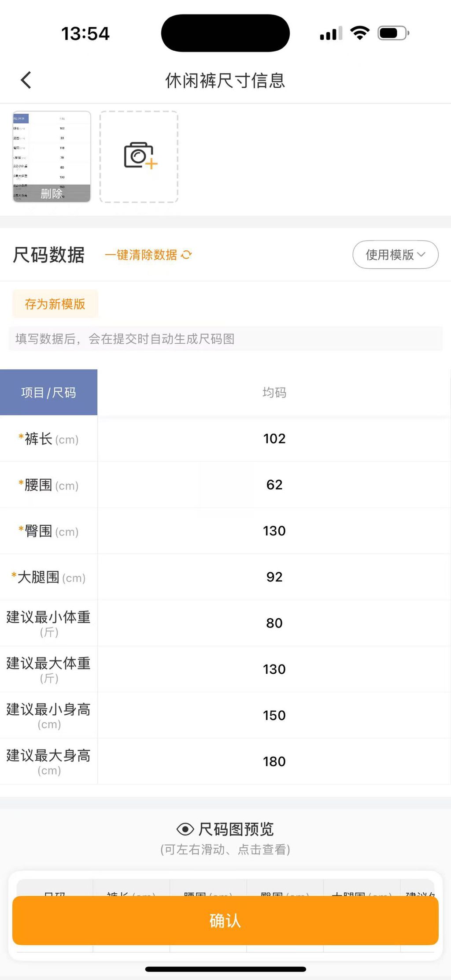The height and width of the screenshot is (980, 451).
Task: Open the uploaded size chart thumbnail
Action: tap(52, 148)
